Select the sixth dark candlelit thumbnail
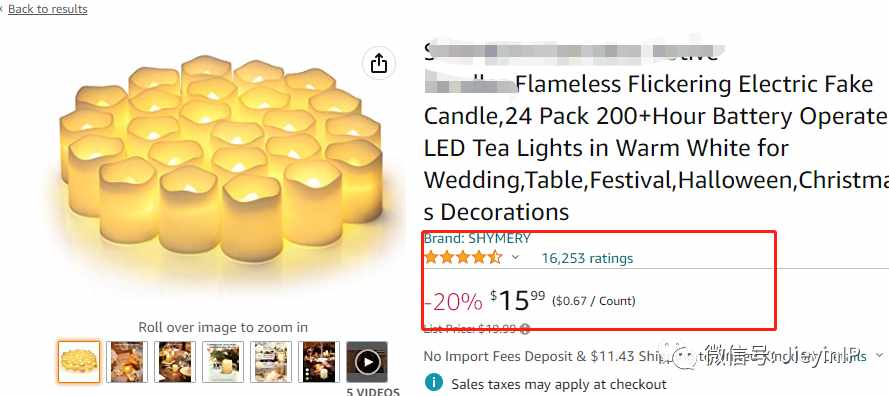The image size is (889, 396). [x=319, y=362]
